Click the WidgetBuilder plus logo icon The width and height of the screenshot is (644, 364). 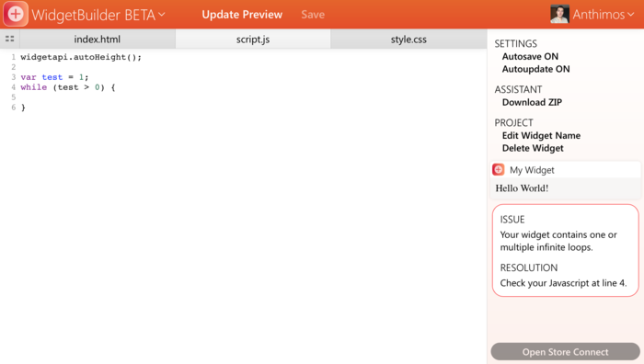click(x=16, y=14)
